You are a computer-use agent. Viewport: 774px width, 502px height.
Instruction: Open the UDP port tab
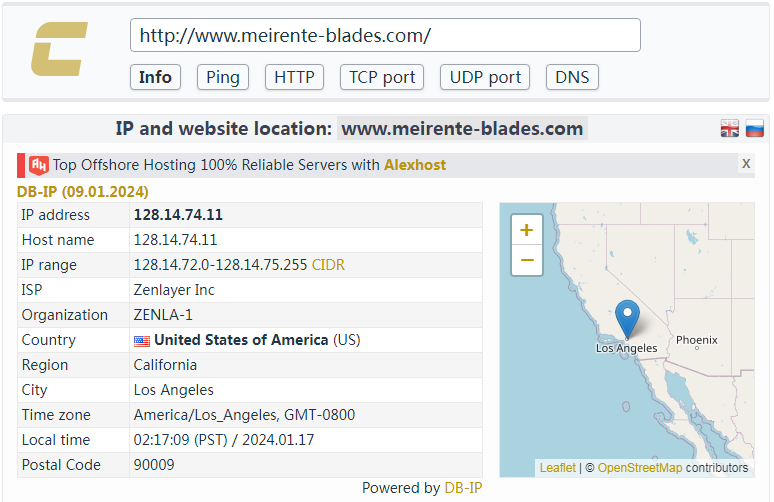[485, 77]
